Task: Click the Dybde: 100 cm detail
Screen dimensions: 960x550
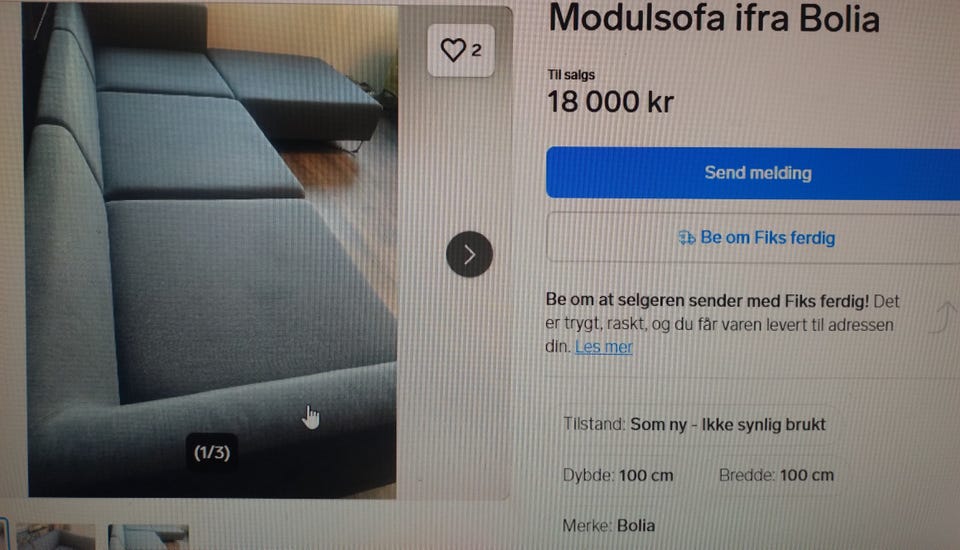Action: coord(618,475)
